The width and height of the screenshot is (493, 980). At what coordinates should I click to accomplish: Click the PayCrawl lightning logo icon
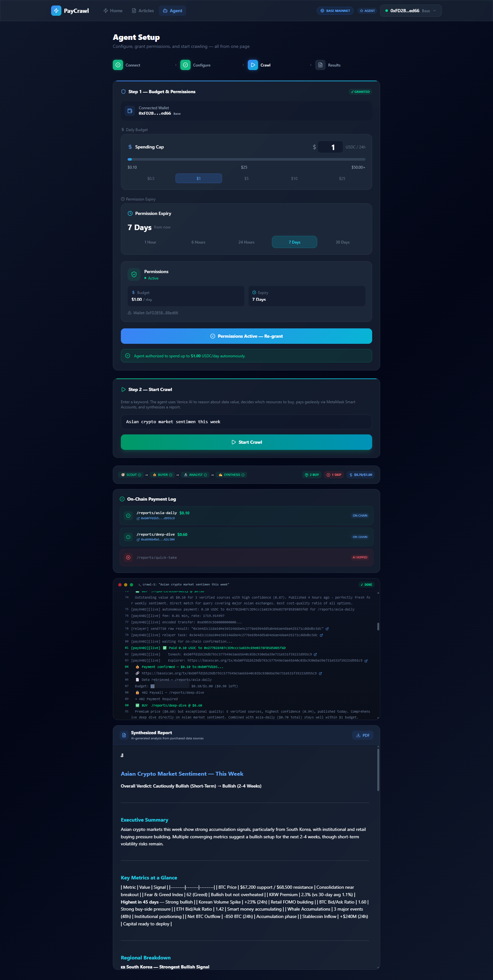[x=56, y=11]
